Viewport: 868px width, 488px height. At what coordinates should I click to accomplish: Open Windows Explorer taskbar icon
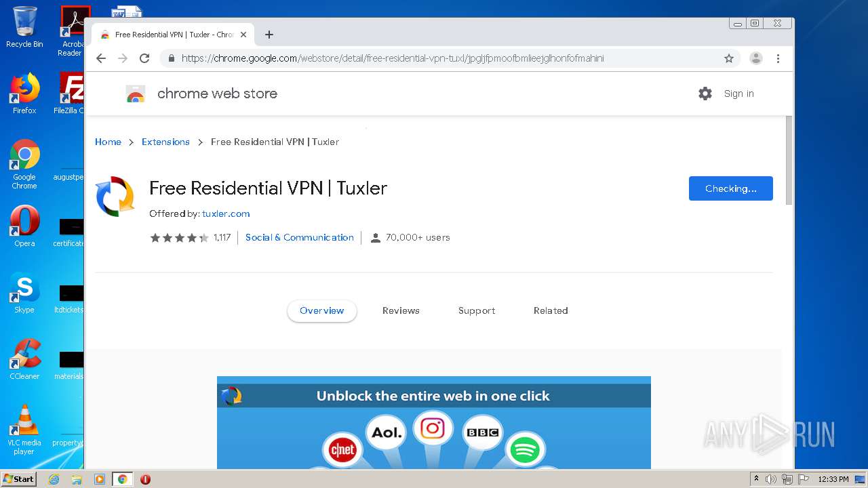(77, 479)
